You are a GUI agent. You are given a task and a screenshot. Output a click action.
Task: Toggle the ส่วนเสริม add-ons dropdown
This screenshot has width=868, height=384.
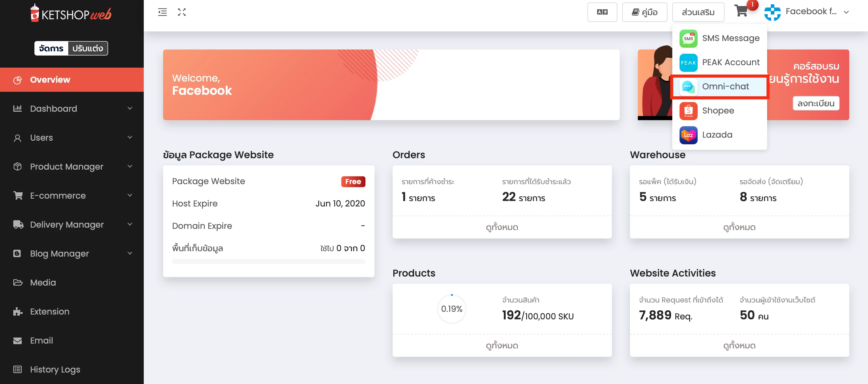[x=698, y=12]
